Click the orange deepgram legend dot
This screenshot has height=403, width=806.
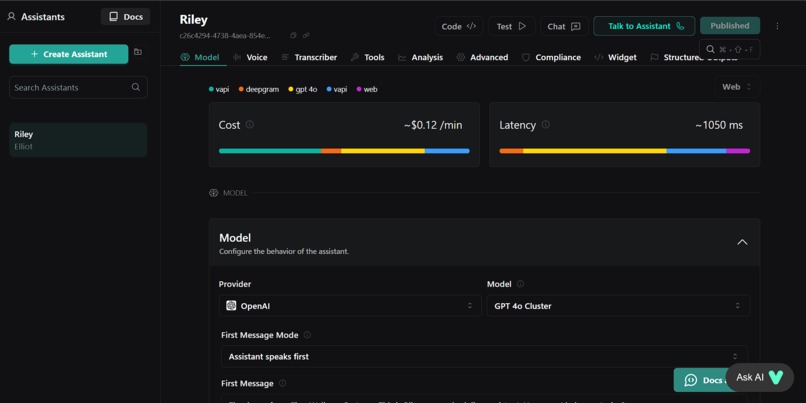click(241, 89)
